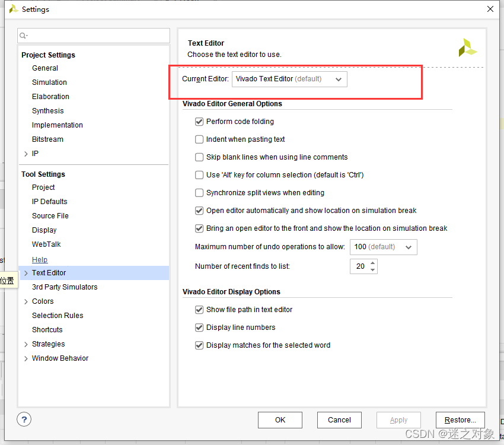The width and height of the screenshot is (504, 445).
Task: Enable Skip blank lines when using line comments
Action: pyautogui.click(x=199, y=157)
